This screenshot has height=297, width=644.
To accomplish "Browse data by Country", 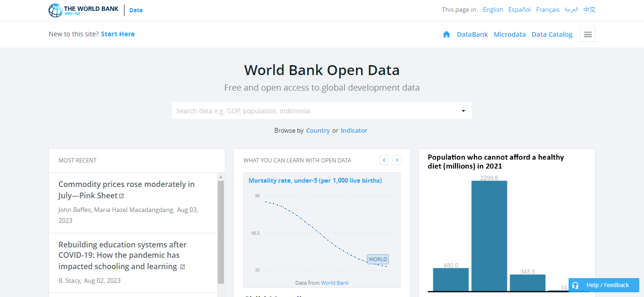I will (x=318, y=131).
